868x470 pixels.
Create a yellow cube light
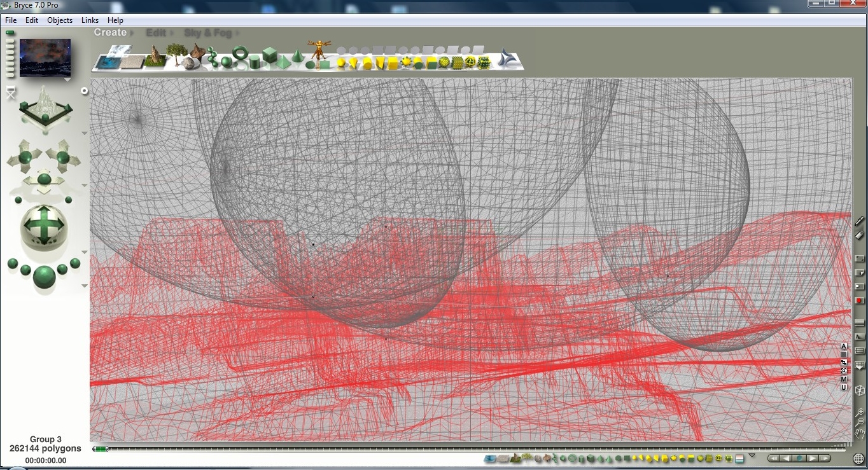(393, 62)
